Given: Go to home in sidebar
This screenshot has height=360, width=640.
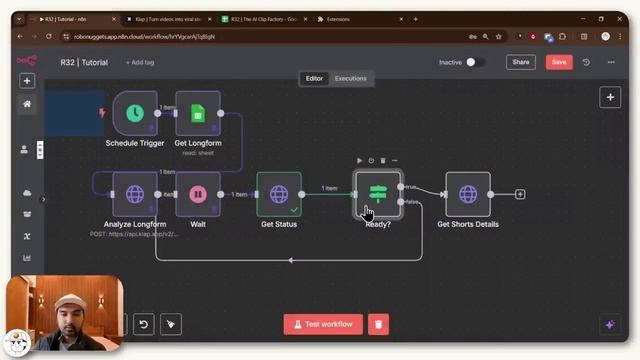Looking at the screenshot, I should 27,104.
